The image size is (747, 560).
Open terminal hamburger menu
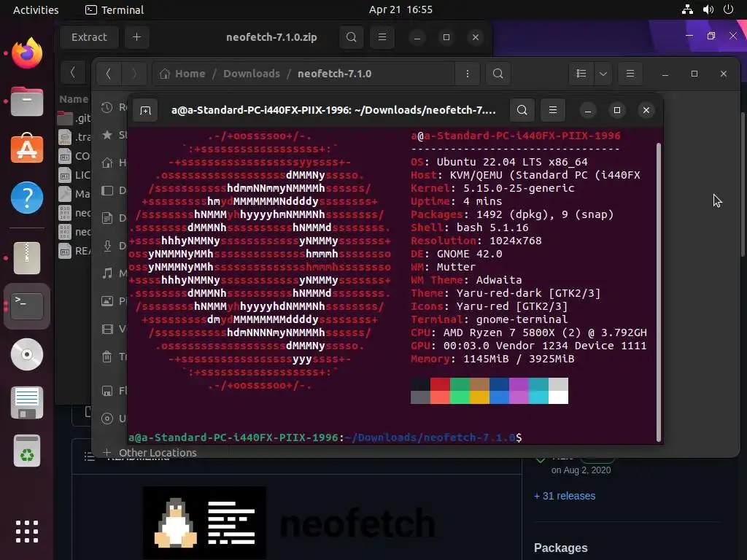553,111
